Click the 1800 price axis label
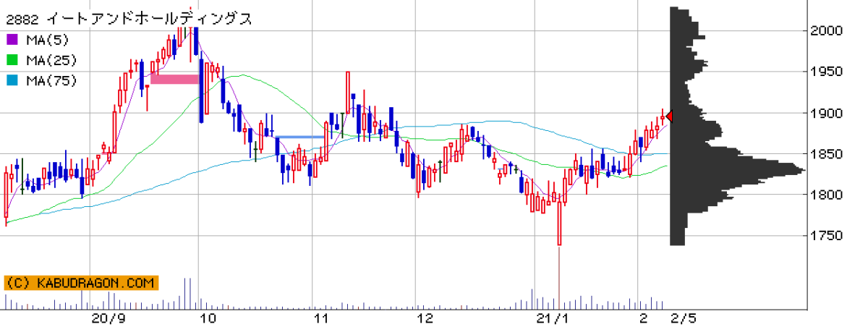This screenshot has height=327, width=868. point(827,195)
